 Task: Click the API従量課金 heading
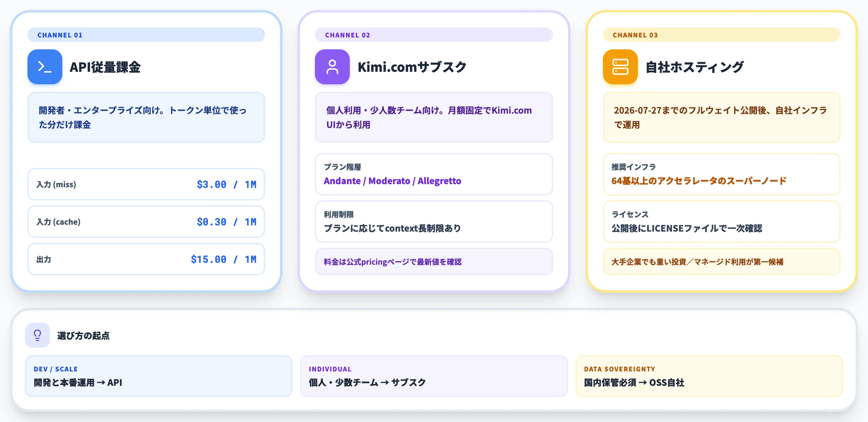[105, 67]
